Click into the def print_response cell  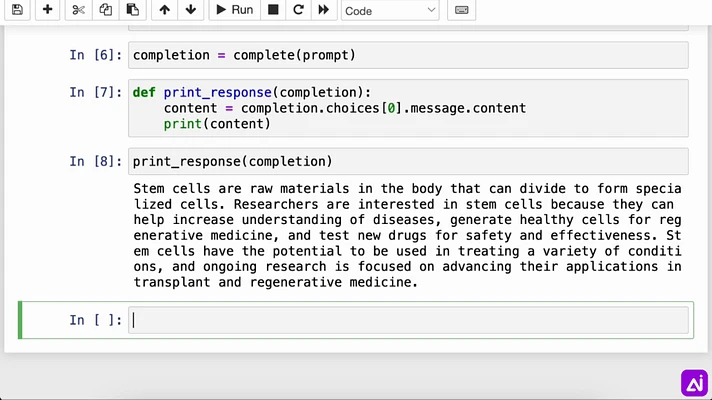(x=408, y=108)
